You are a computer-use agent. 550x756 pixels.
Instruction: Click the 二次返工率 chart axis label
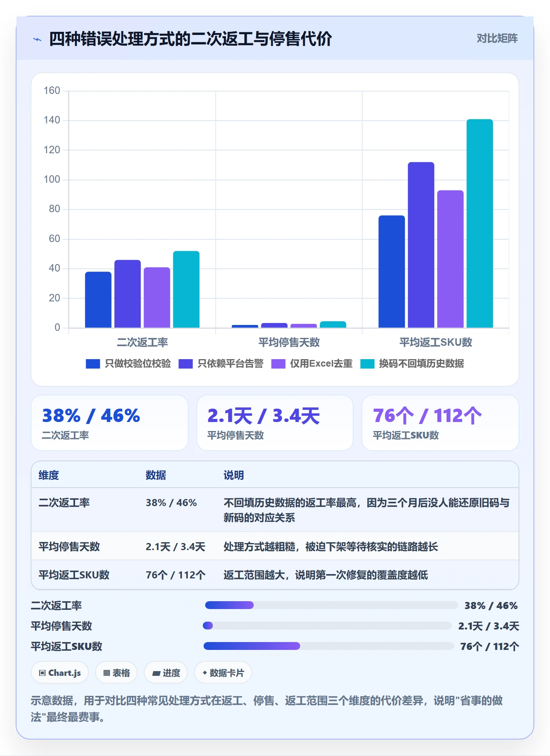[x=142, y=342]
